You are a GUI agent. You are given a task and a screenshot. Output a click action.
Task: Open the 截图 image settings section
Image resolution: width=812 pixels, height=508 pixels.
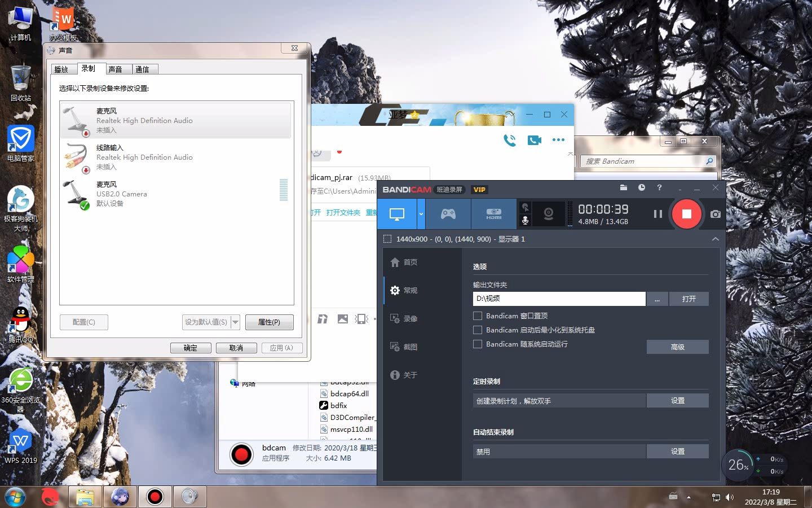(404, 347)
